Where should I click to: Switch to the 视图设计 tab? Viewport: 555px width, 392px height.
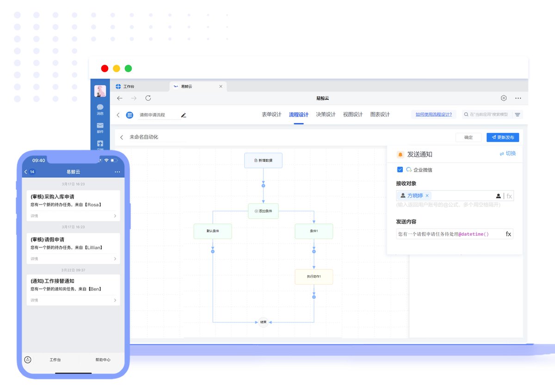click(x=353, y=115)
